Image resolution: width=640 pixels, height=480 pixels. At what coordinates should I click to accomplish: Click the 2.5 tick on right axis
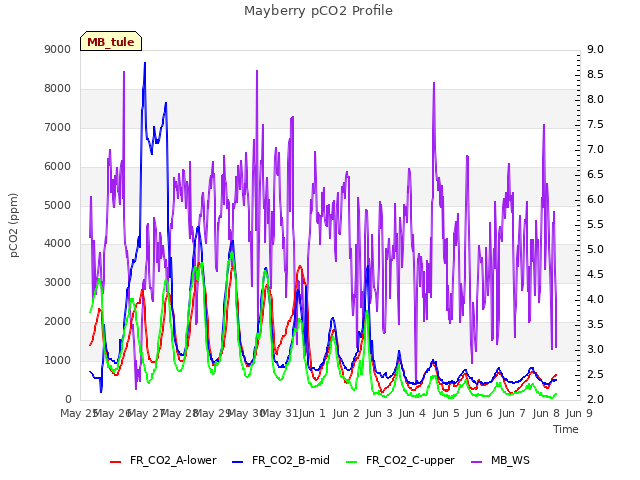(595, 374)
